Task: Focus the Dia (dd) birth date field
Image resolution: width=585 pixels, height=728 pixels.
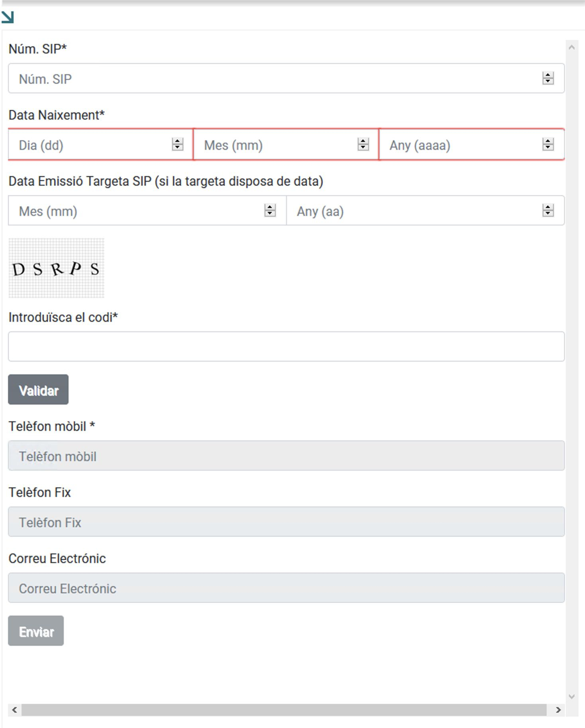Action: tap(91, 145)
